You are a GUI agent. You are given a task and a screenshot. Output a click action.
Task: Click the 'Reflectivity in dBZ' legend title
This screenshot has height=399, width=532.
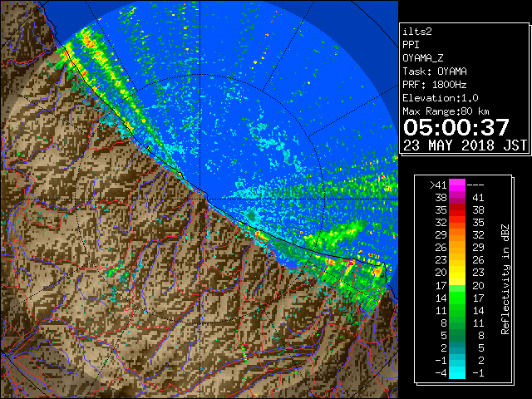505,279
